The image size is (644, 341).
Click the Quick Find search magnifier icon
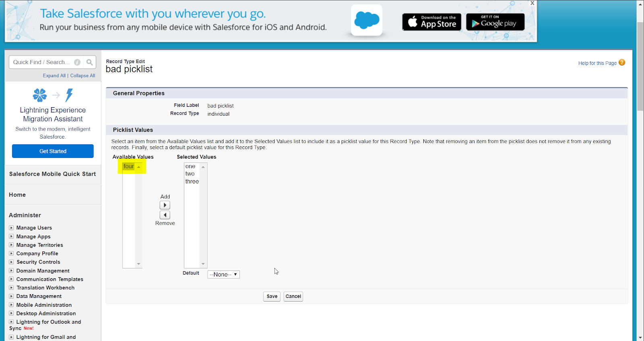[89, 62]
